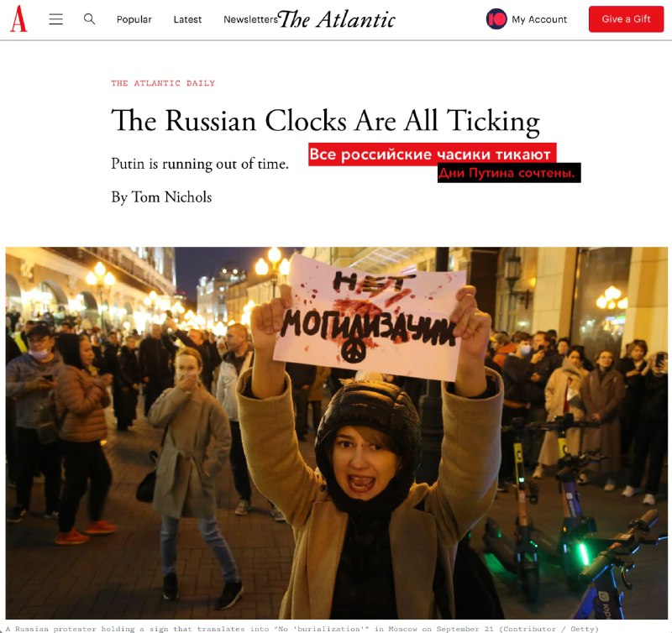Click the red Atlantic 'A' logo icon

(18, 18)
